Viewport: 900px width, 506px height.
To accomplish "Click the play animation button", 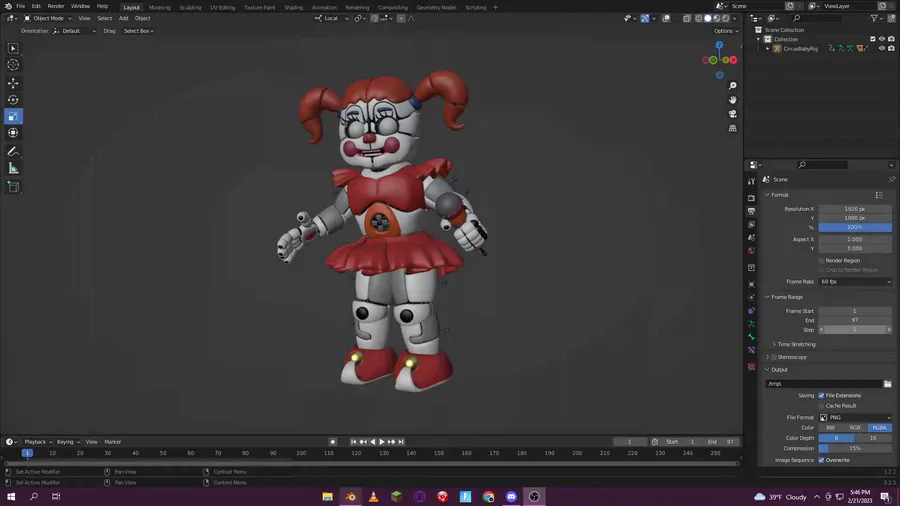I will (x=382, y=442).
